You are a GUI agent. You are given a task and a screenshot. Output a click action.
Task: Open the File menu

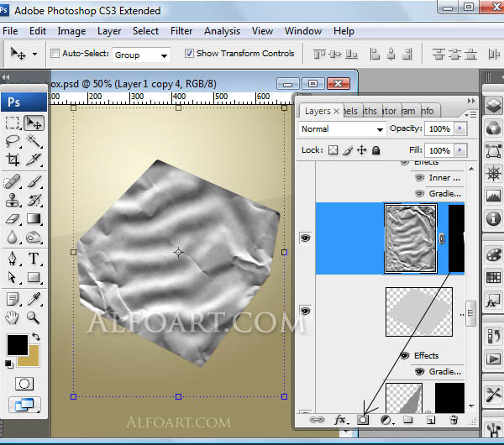(x=10, y=31)
